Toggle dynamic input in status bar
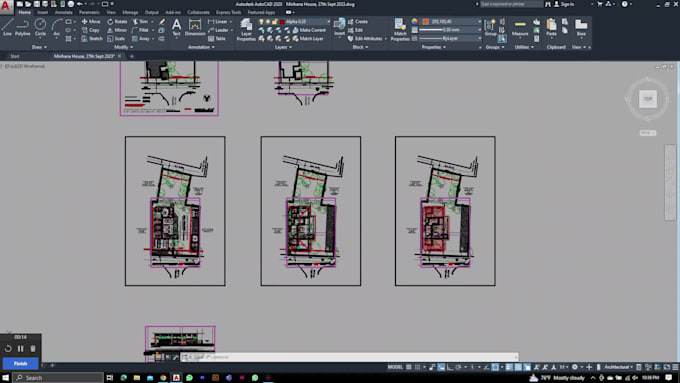 click(441, 367)
